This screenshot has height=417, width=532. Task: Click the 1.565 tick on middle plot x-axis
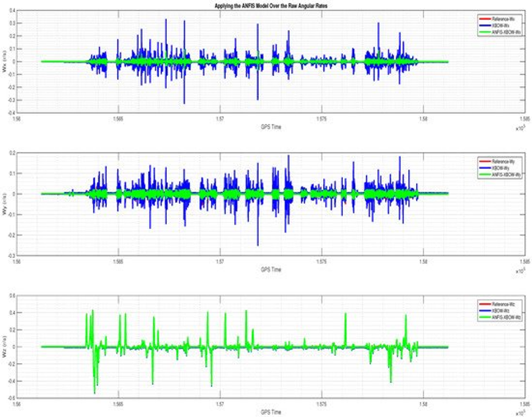[118, 262]
